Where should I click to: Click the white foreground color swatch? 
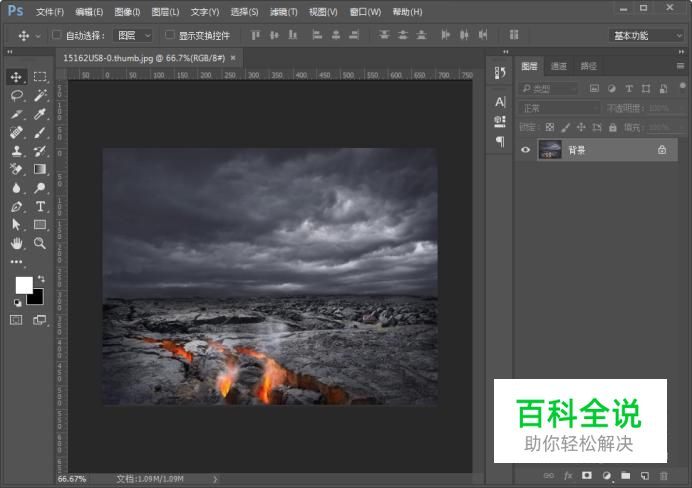pos(23,285)
